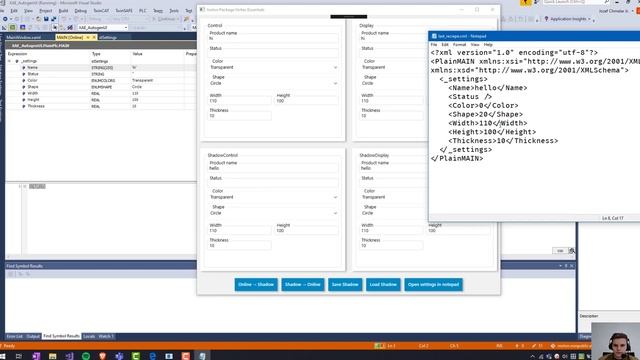Open Spotify from the taskbar

(86, 356)
